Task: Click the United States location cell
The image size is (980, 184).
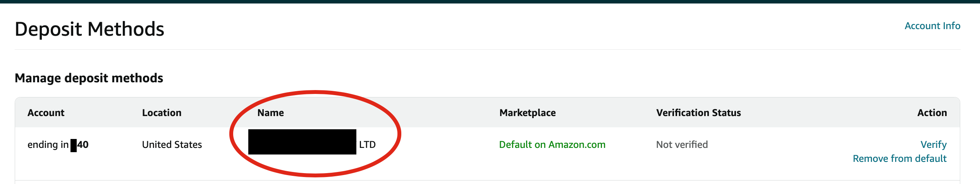Action: [x=172, y=145]
